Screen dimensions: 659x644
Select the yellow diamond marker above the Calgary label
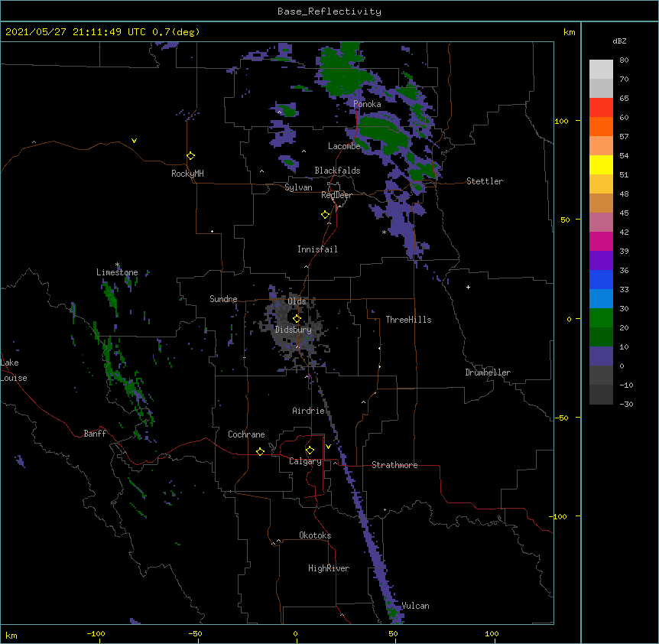tap(310, 450)
